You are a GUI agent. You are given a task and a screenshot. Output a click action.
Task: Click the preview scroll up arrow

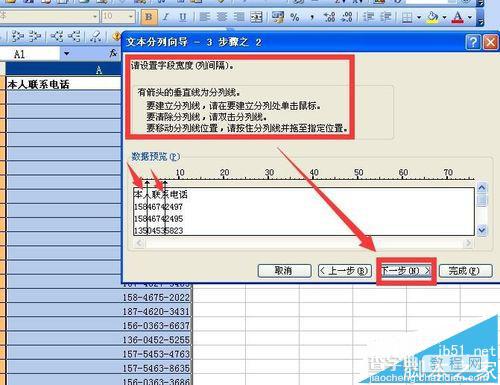(x=481, y=188)
